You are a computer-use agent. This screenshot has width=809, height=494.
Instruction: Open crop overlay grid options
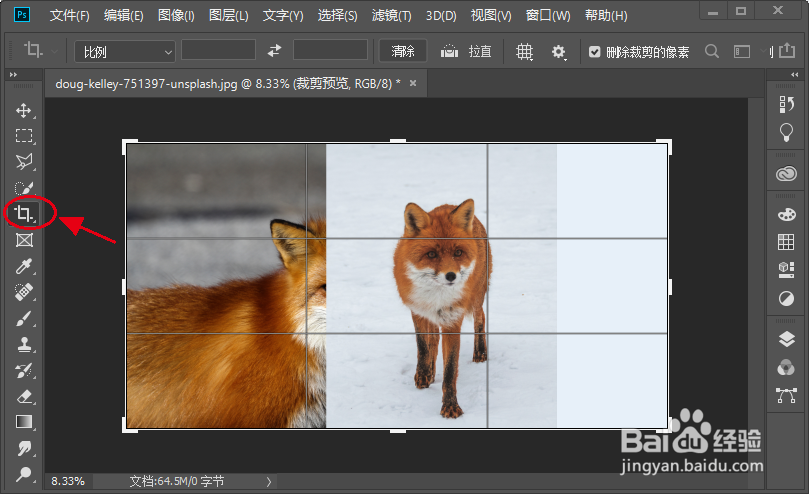(x=524, y=52)
